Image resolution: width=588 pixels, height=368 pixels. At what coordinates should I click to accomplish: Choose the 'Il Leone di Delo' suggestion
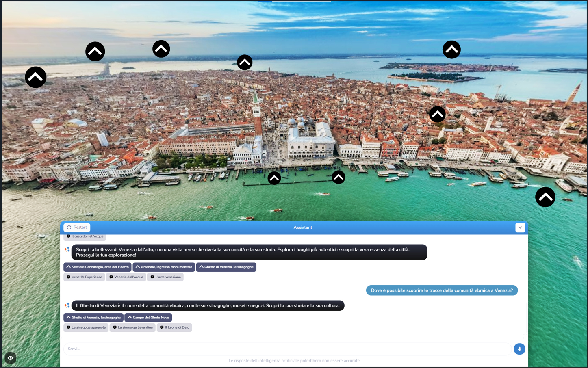coord(175,327)
